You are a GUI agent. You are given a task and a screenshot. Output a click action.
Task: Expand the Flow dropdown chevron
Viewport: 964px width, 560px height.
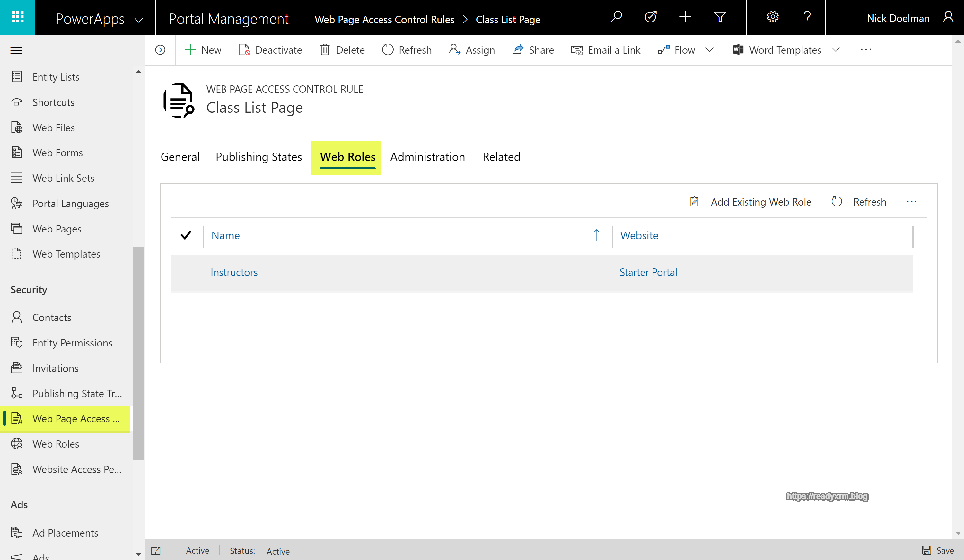coord(710,50)
